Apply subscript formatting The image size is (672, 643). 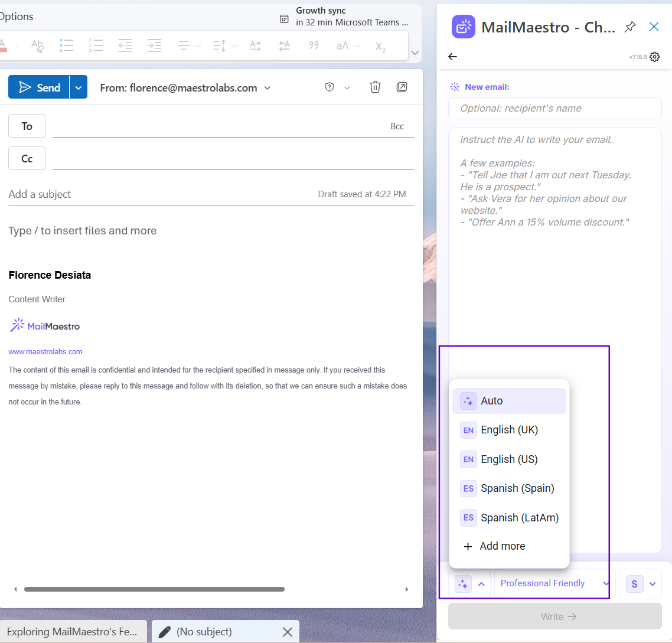click(380, 46)
